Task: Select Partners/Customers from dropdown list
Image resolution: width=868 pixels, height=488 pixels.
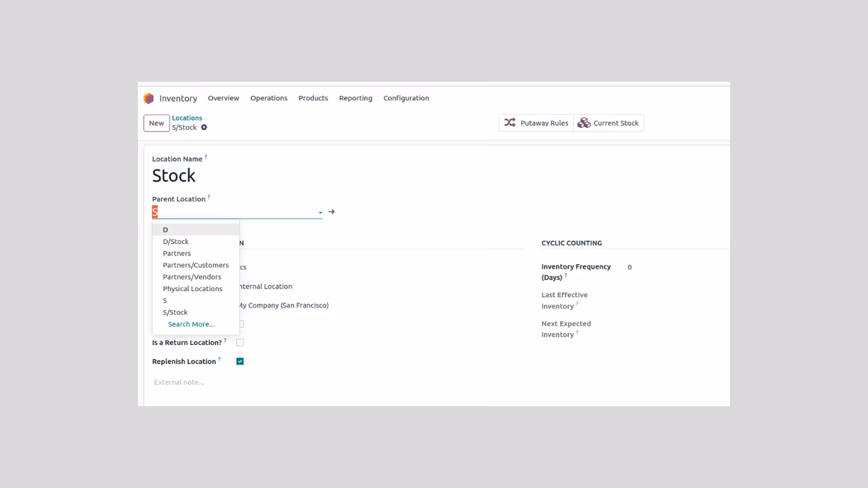Action: [x=196, y=265]
